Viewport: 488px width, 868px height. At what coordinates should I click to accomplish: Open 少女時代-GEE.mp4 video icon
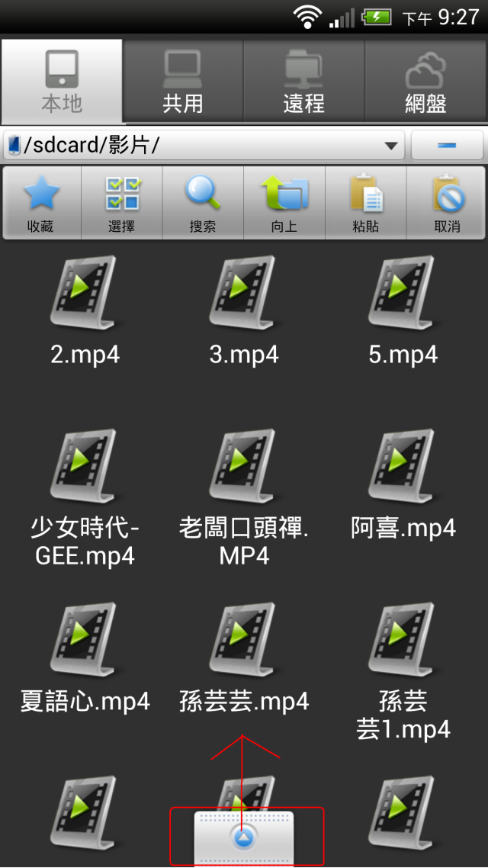85,465
